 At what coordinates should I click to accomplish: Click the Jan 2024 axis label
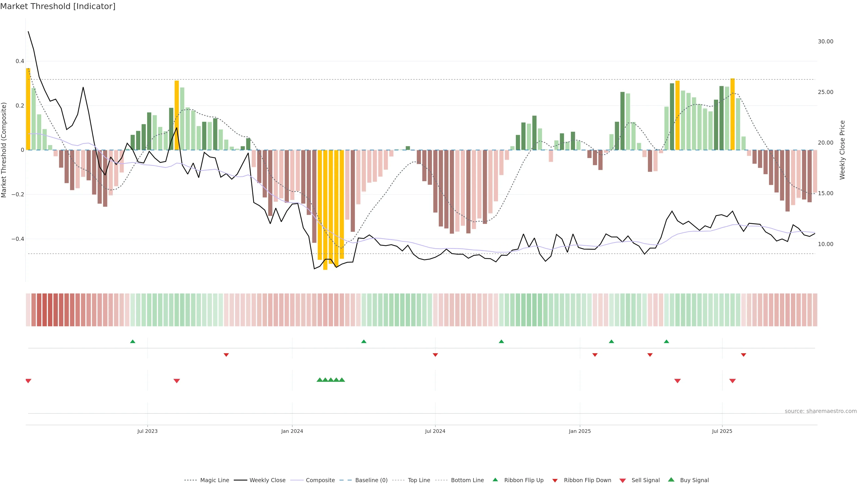[292, 431]
